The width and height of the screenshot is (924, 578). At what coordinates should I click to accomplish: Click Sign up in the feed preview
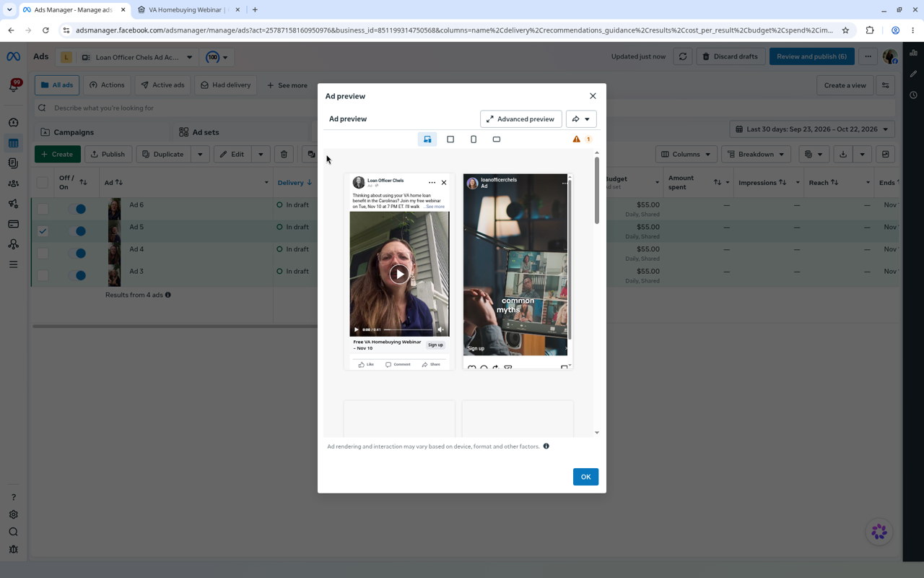435,345
